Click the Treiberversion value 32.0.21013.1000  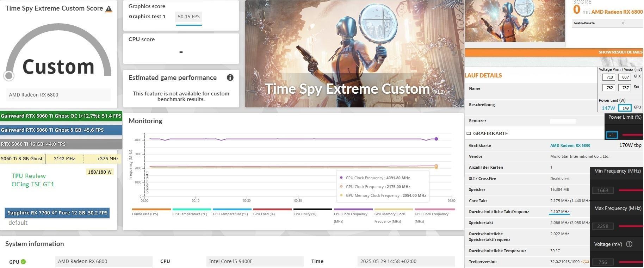click(x=565, y=262)
